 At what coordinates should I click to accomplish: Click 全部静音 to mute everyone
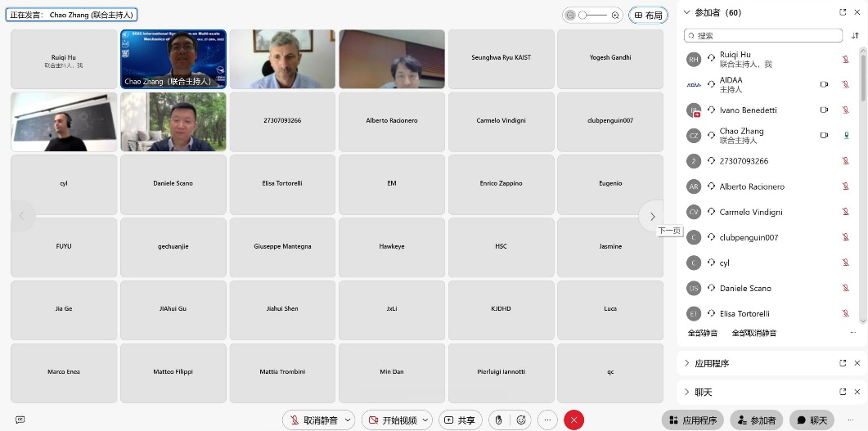[703, 333]
